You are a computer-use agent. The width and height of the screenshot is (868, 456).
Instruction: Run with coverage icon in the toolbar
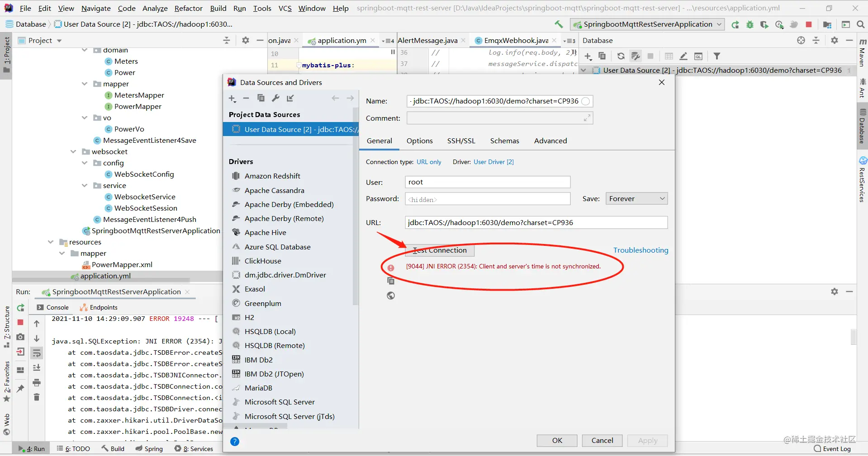(x=764, y=24)
